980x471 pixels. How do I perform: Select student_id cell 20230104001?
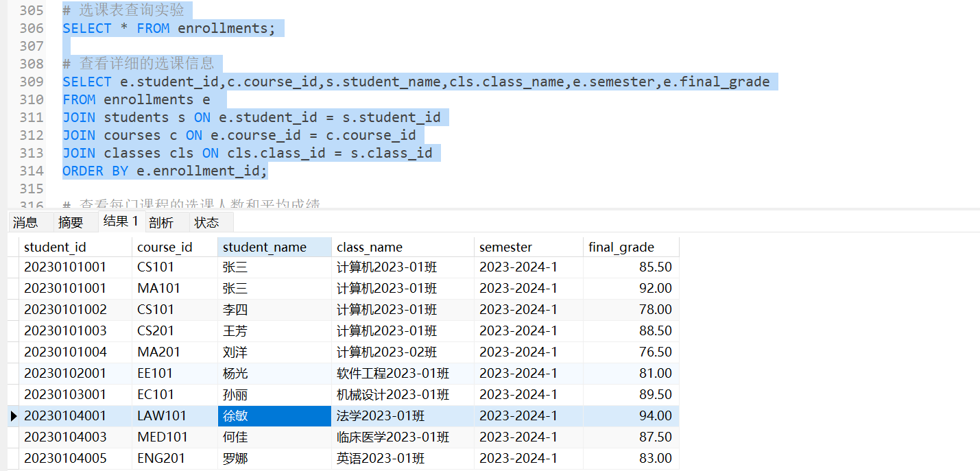(x=75, y=415)
